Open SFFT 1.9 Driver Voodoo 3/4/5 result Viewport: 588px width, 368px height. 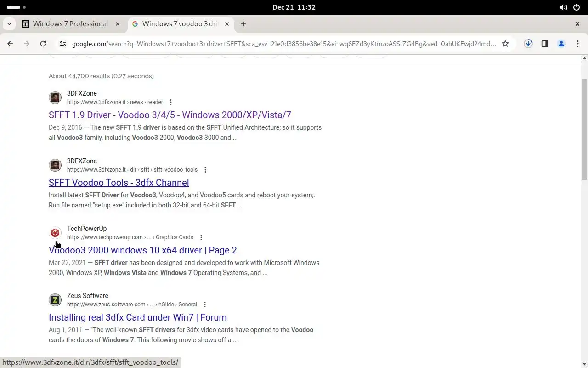coord(170,115)
